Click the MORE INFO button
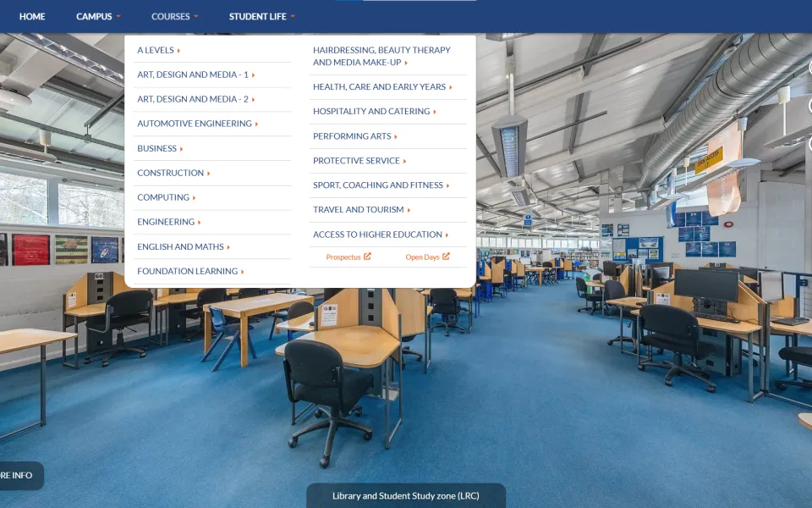The image size is (812, 508). [20, 475]
